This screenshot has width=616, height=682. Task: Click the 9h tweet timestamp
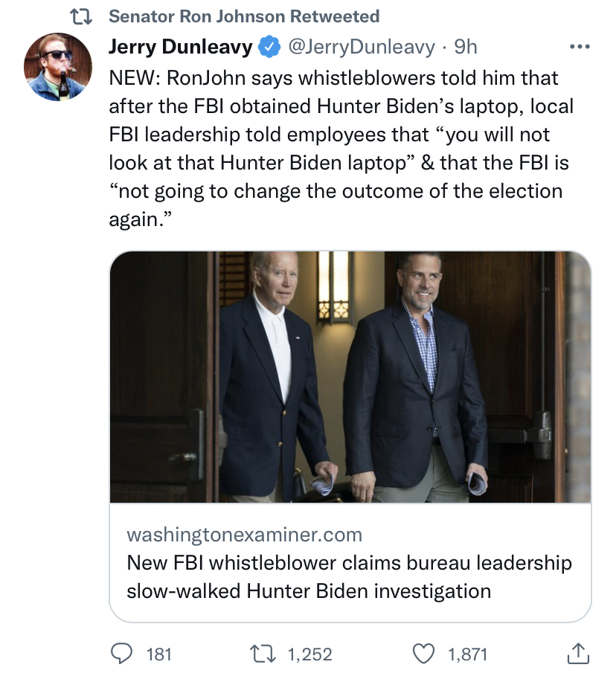point(466,47)
